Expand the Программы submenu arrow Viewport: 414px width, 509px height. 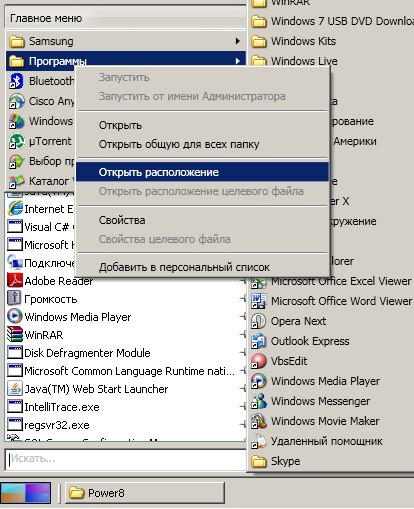pyautogui.click(x=237, y=61)
